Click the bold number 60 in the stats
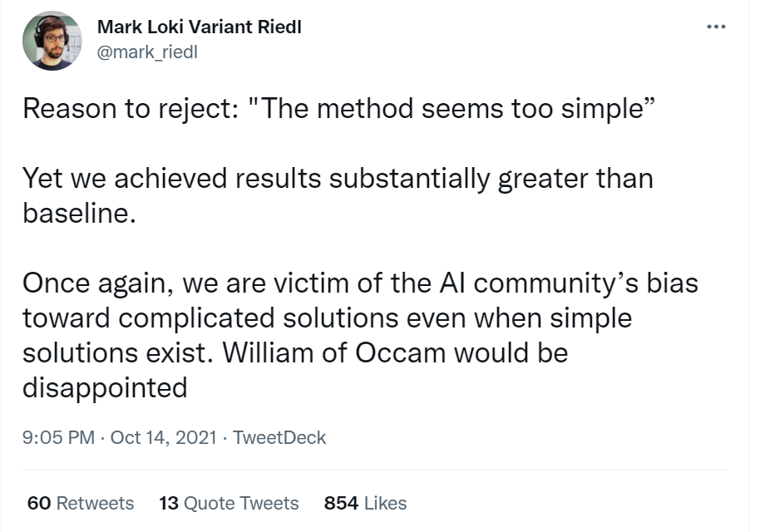This screenshot has height=532, width=765. 38,503
